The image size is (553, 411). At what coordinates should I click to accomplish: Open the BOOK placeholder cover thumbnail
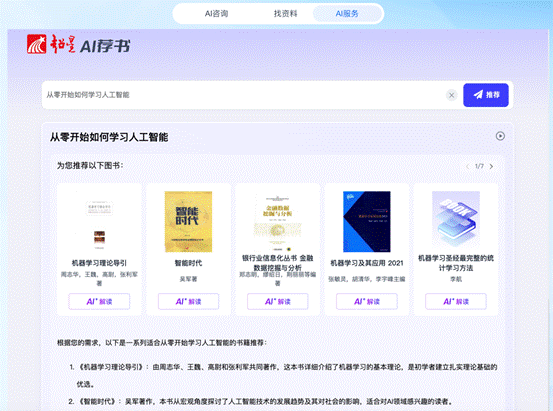456,219
